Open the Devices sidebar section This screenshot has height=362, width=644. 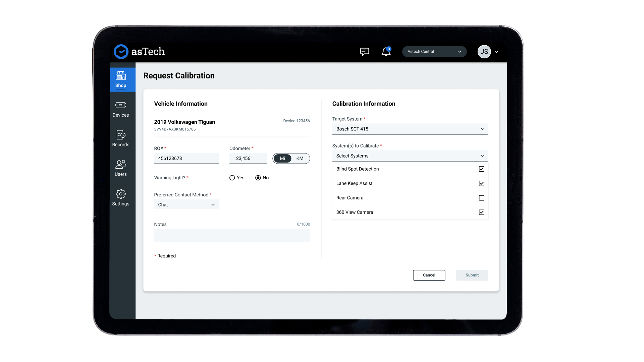point(121,109)
